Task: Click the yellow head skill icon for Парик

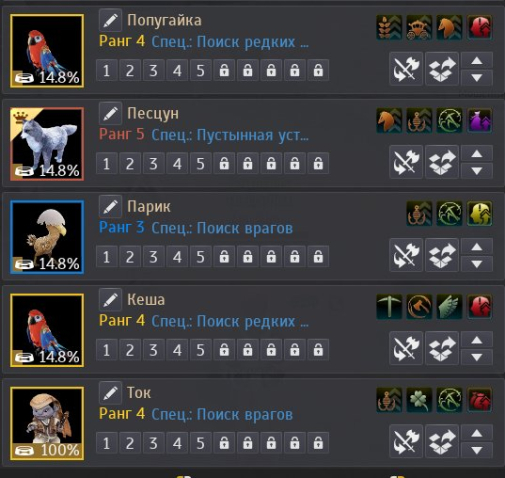Action: pos(480,214)
